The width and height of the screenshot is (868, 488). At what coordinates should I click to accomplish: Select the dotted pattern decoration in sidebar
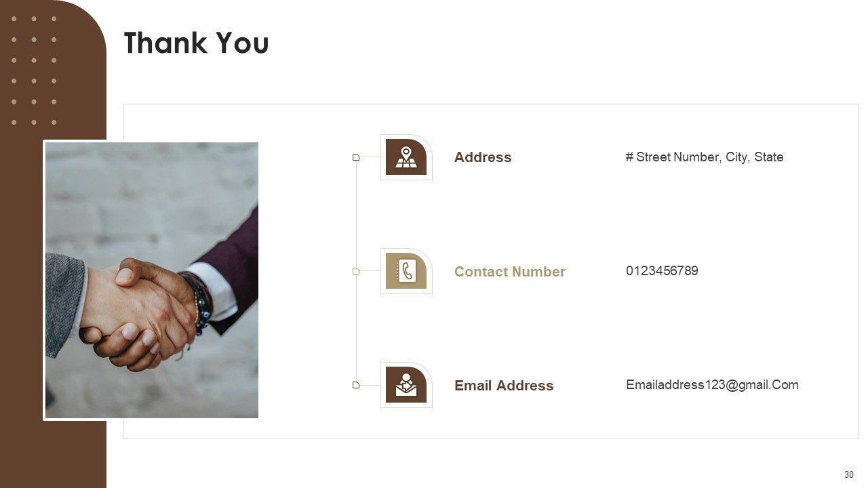pyautogui.click(x=34, y=70)
